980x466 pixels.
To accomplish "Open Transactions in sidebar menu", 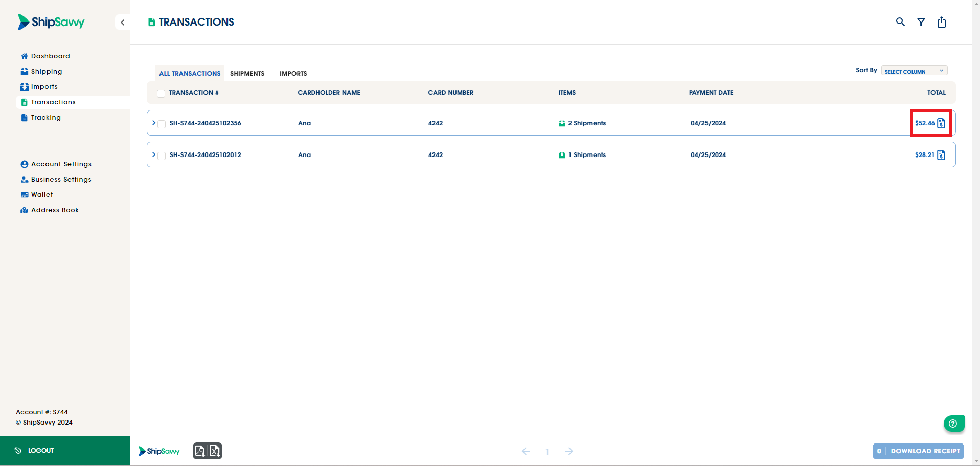I will point(53,102).
